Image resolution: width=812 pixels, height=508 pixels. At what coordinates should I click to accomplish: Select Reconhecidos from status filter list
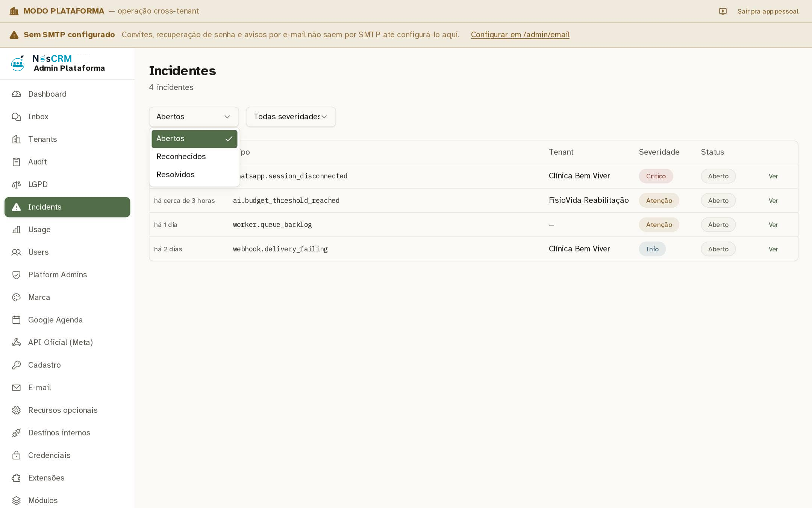click(x=194, y=157)
